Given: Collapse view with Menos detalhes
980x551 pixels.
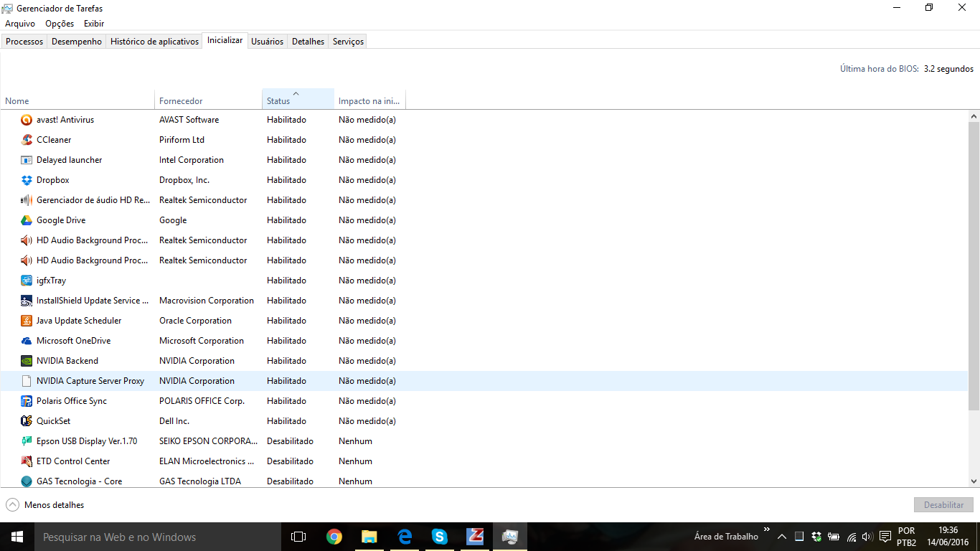Looking at the screenshot, I should click(x=45, y=505).
